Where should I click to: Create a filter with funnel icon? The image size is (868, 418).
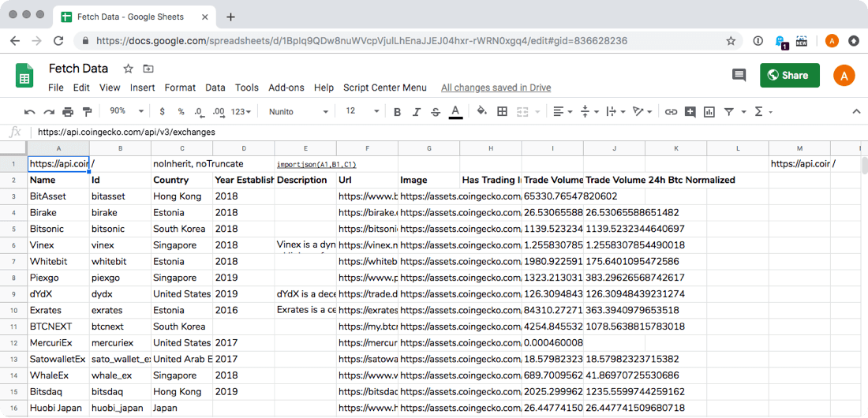coord(729,112)
